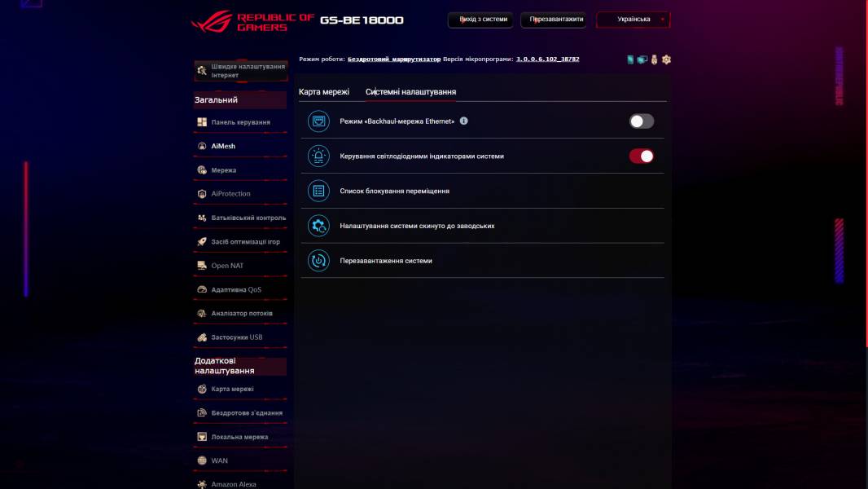Disable Backhaul Ethernet mode switch
Image resolution: width=868 pixels, height=489 pixels.
coord(641,119)
